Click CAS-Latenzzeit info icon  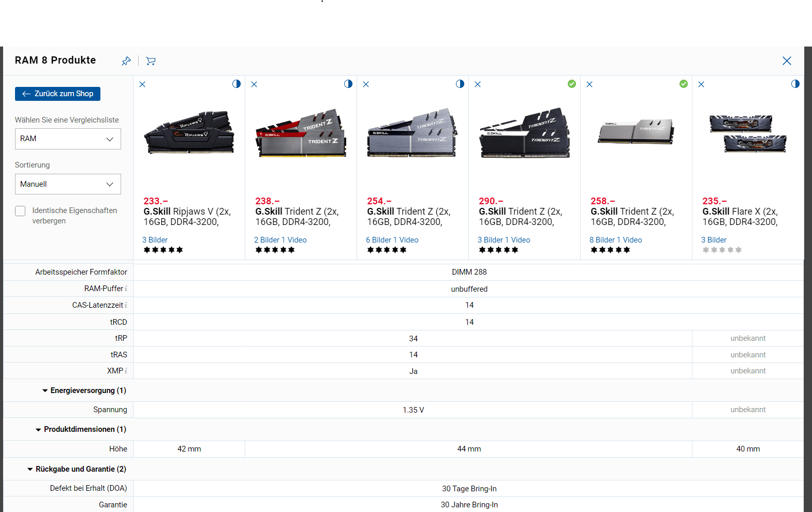coord(126,305)
